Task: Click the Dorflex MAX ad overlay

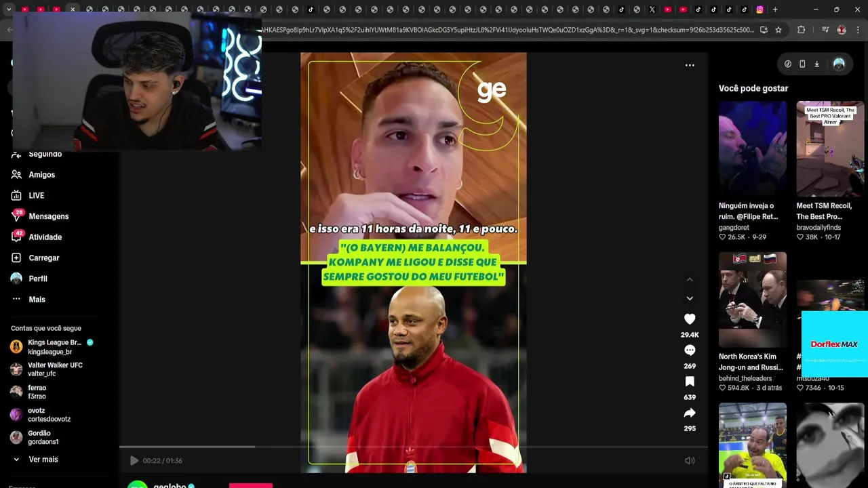Action: pyautogui.click(x=835, y=344)
